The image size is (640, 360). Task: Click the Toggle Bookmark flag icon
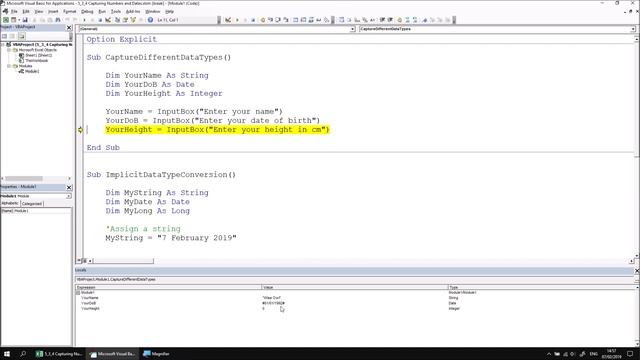pos(424,20)
